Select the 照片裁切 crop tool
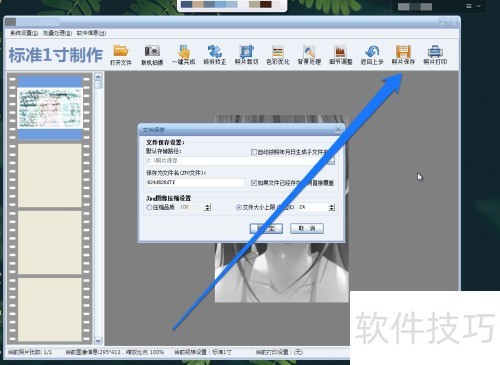500x365 pixels. coord(246,55)
